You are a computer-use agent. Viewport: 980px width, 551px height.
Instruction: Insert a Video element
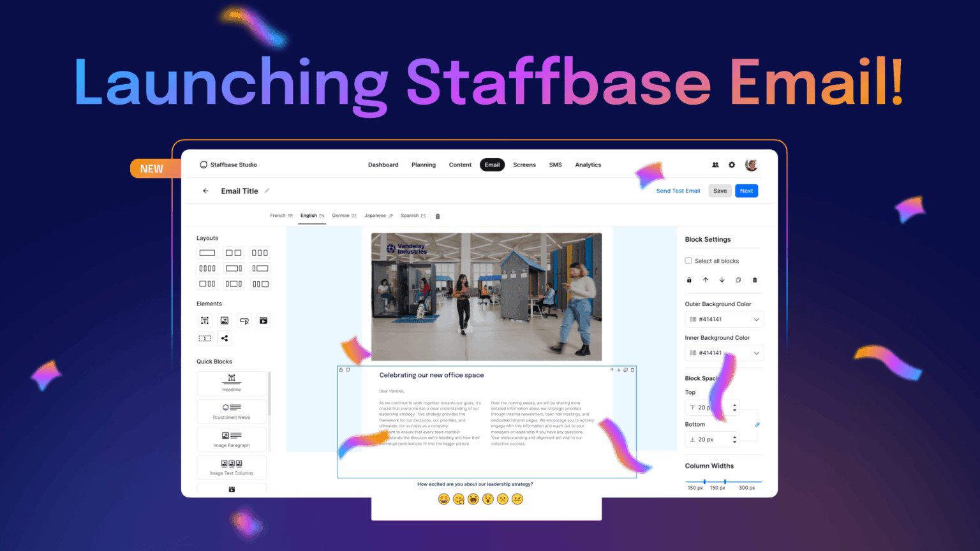264,320
